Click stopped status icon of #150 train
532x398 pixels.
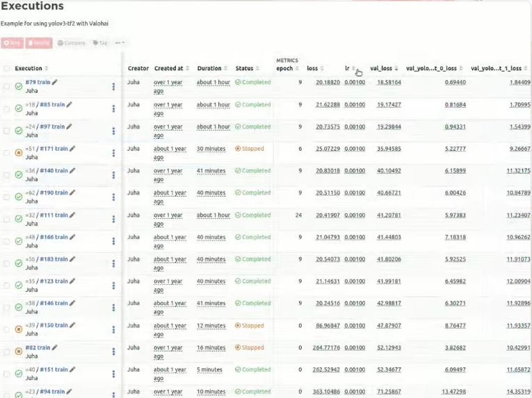click(19, 329)
